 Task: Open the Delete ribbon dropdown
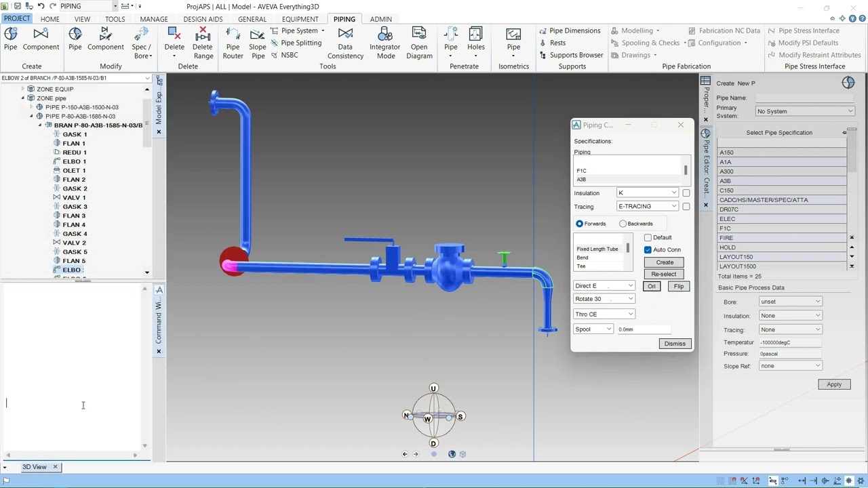tap(174, 56)
